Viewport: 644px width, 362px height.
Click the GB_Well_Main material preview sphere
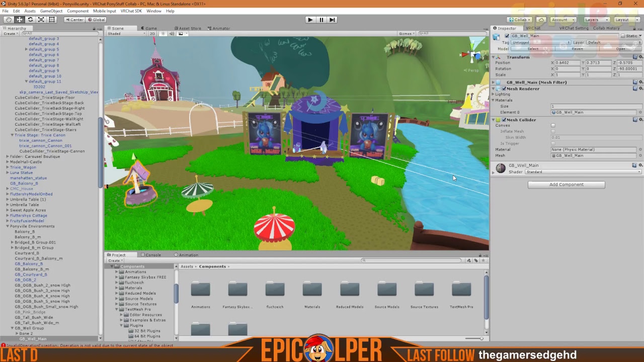501,168
